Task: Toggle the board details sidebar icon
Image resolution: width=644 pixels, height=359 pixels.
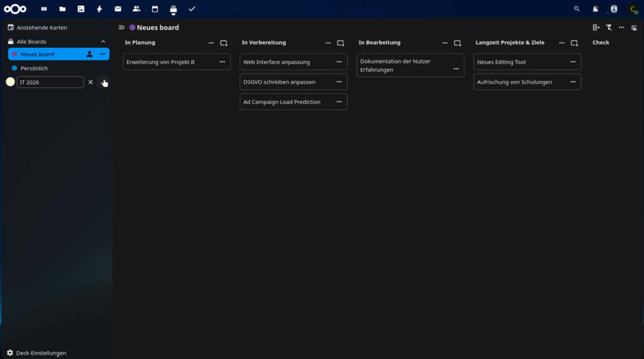Action: pyautogui.click(x=634, y=28)
